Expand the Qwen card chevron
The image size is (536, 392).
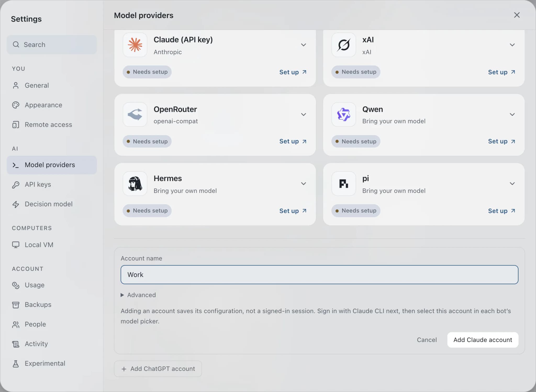(512, 114)
